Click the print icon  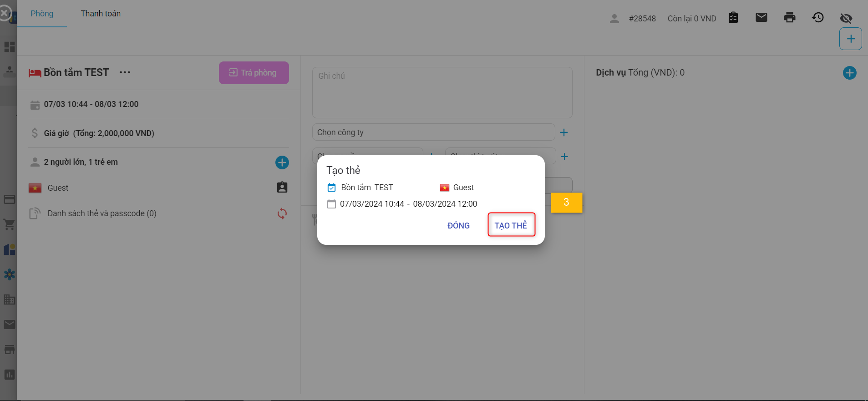pos(789,18)
